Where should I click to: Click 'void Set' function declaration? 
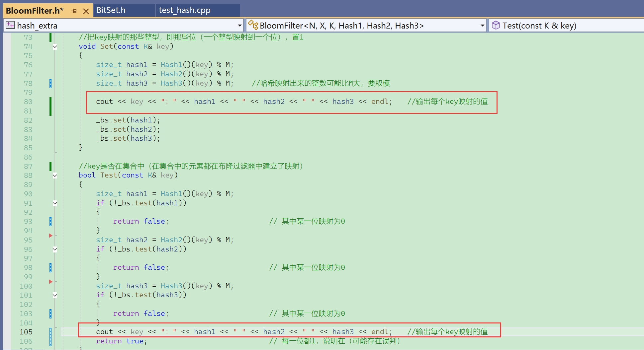coord(126,46)
